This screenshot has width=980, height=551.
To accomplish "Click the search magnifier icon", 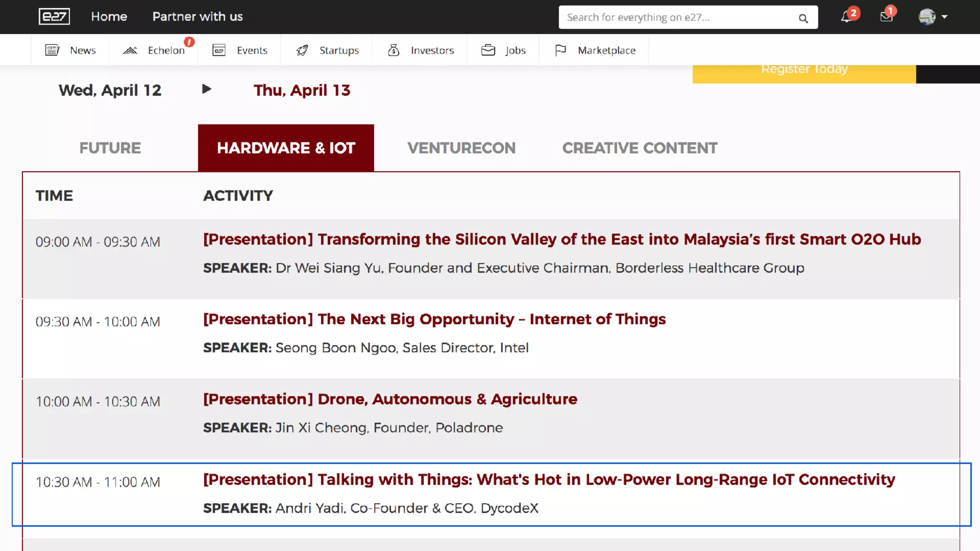I will point(803,19).
